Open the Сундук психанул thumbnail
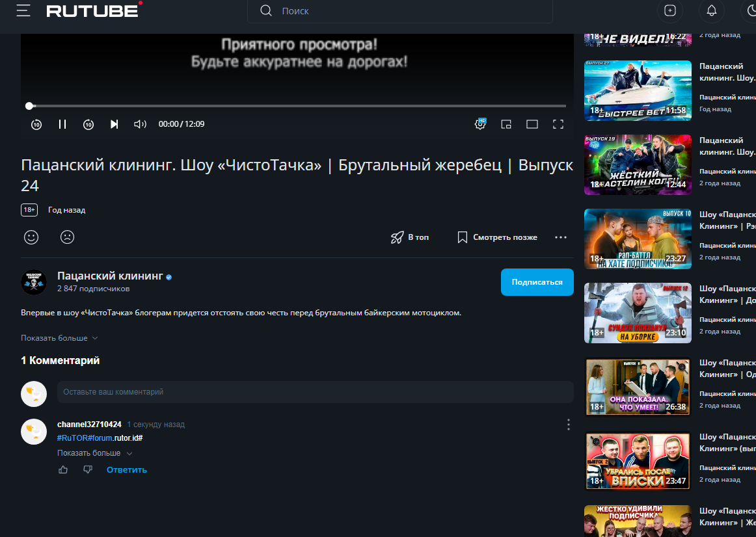 pyautogui.click(x=638, y=313)
